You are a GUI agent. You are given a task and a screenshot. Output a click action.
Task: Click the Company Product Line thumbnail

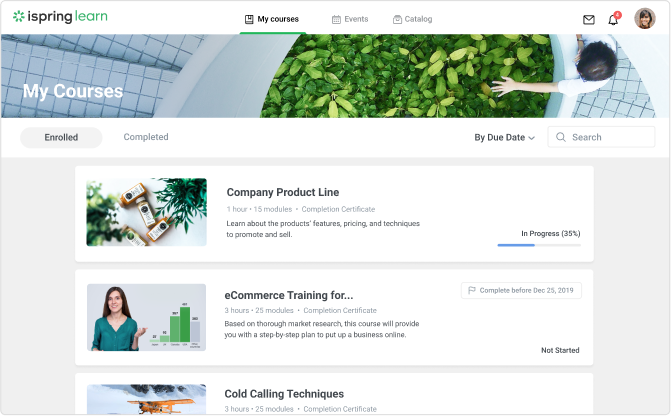(x=146, y=212)
